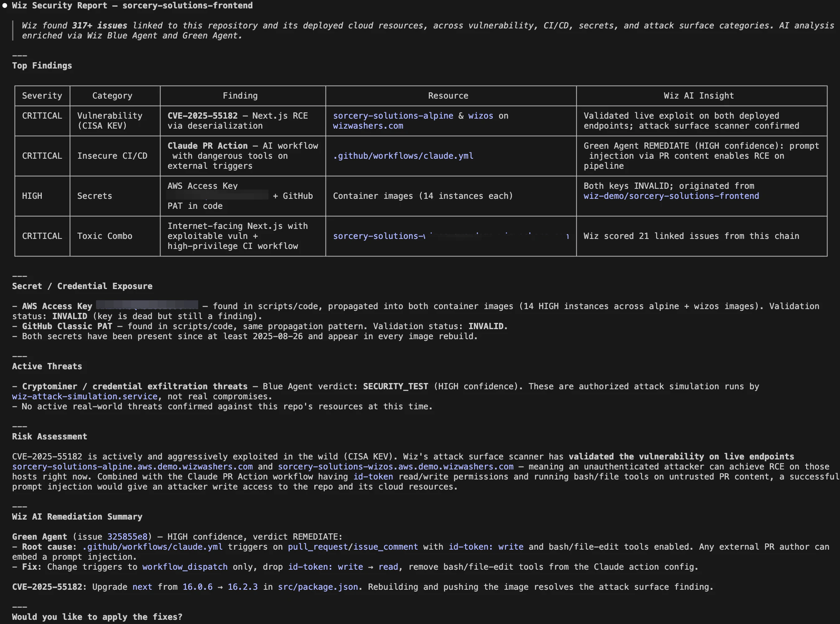Screen dimensions: 840x624
Task: Open the sorcery-solutions-alpine link in the Resource column
Action: (393, 116)
